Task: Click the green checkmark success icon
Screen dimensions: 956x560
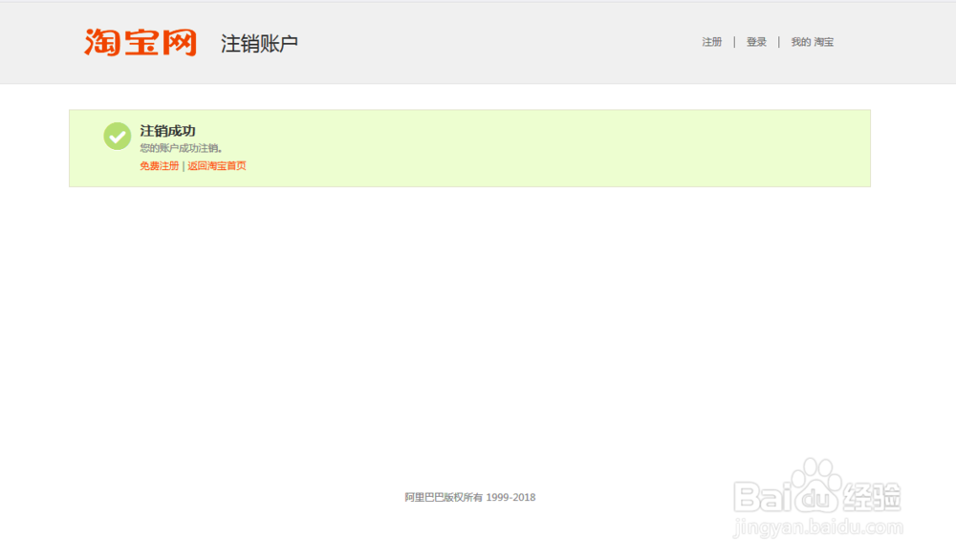Action: point(117,136)
